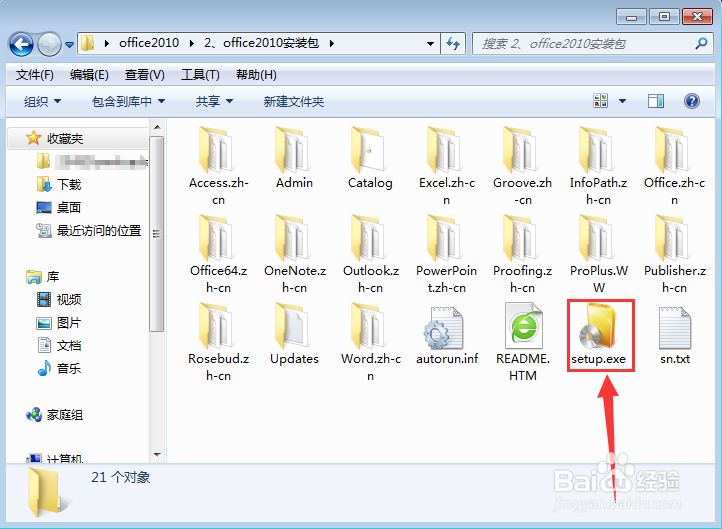Click 2、office2010安装包 breadcrumb segment
The width and height of the screenshot is (722, 529).
click(x=261, y=43)
